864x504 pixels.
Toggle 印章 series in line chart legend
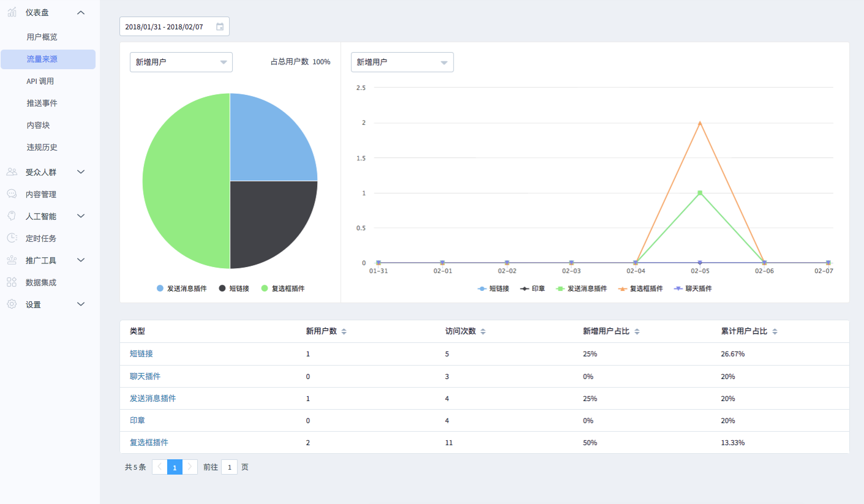pos(532,288)
